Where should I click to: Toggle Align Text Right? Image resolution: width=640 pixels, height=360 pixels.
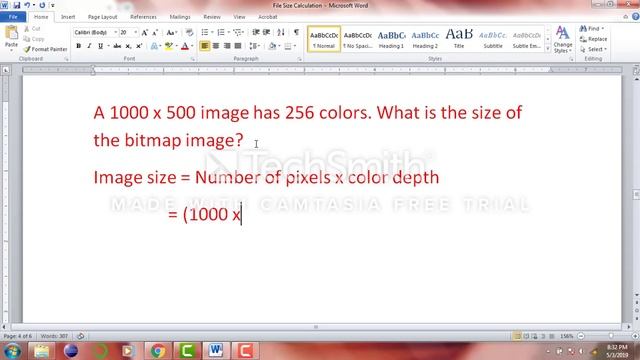[227, 46]
